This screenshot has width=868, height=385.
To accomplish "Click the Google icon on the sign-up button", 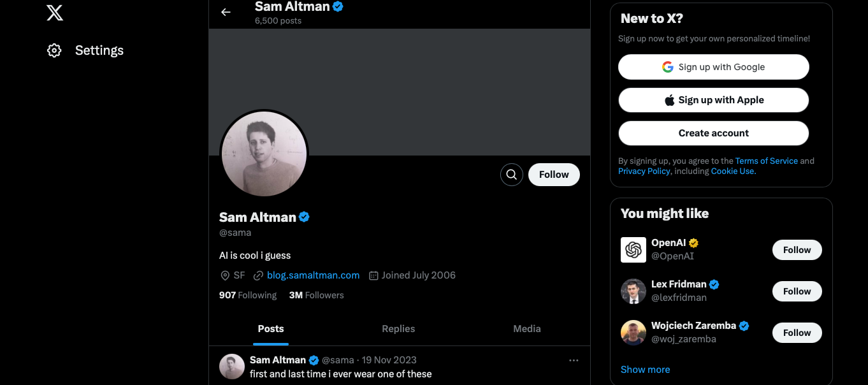I will click(x=667, y=66).
